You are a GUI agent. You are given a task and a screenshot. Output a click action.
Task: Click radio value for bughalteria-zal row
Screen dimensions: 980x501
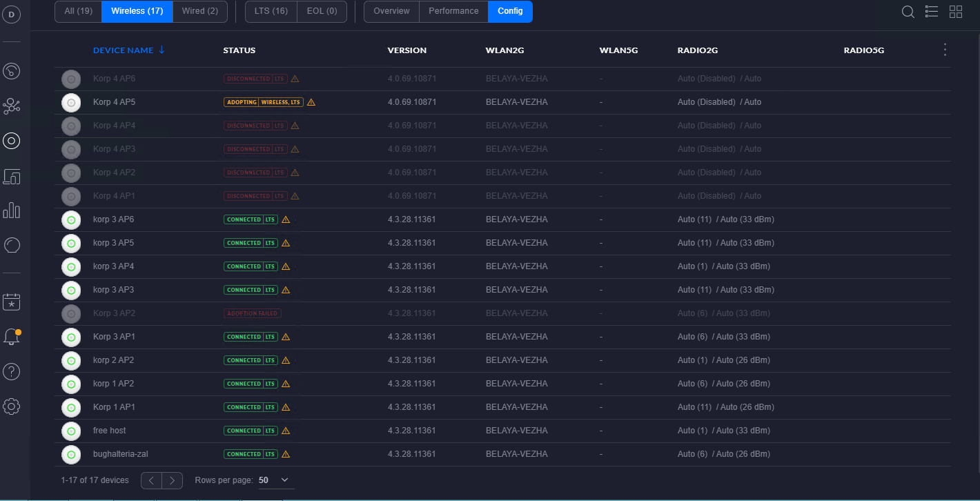[724, 454]
